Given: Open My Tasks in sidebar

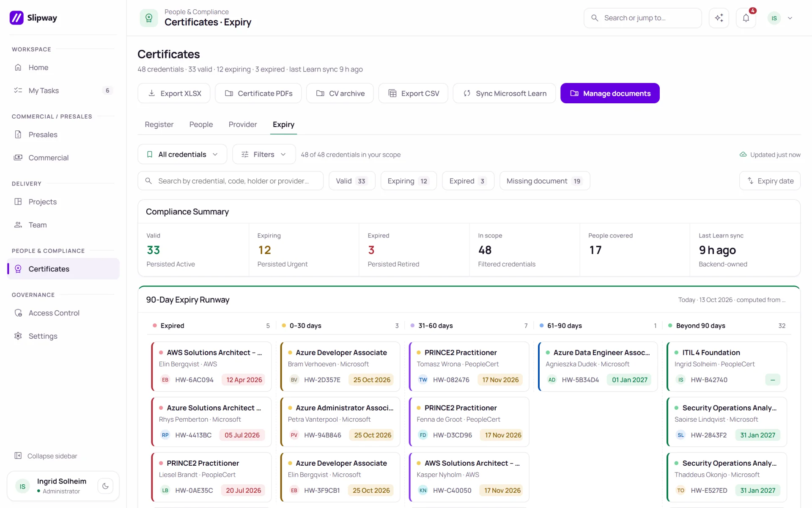Looking at the screenshot, I should 63,91.
